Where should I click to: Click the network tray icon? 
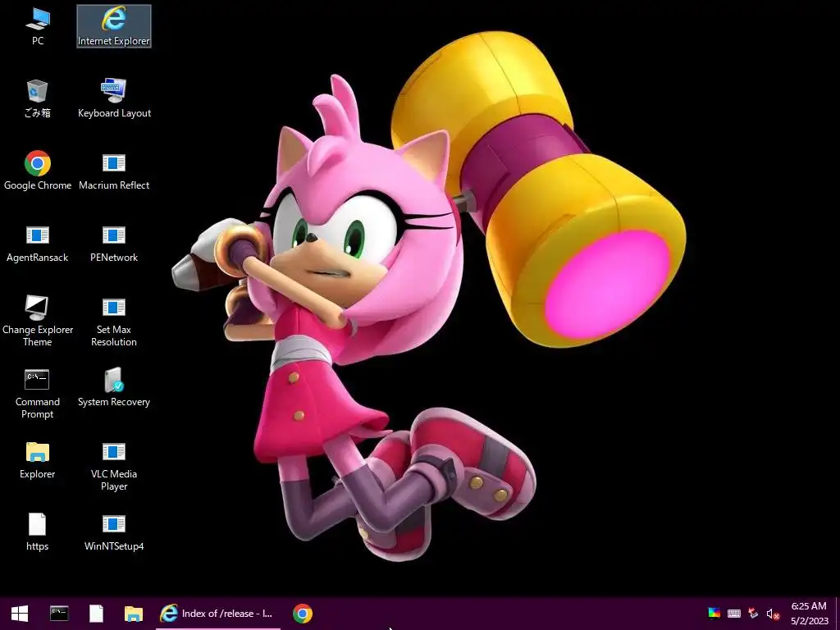point(753,614)
